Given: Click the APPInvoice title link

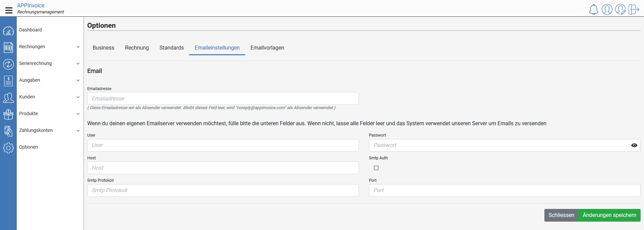Looking at the screenshot, I should pyautogui.click(x=31, y=5).
